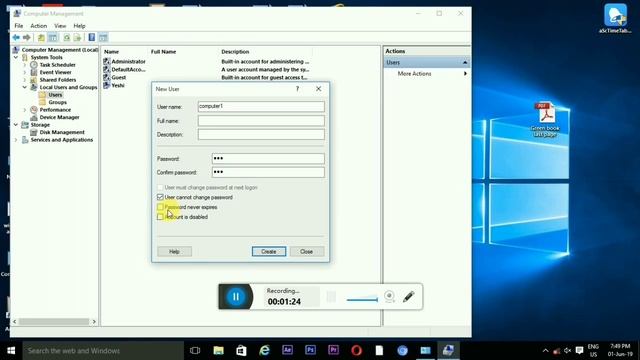640x360 pixels.
Task: Open the View menu
Action: [60, 26]
